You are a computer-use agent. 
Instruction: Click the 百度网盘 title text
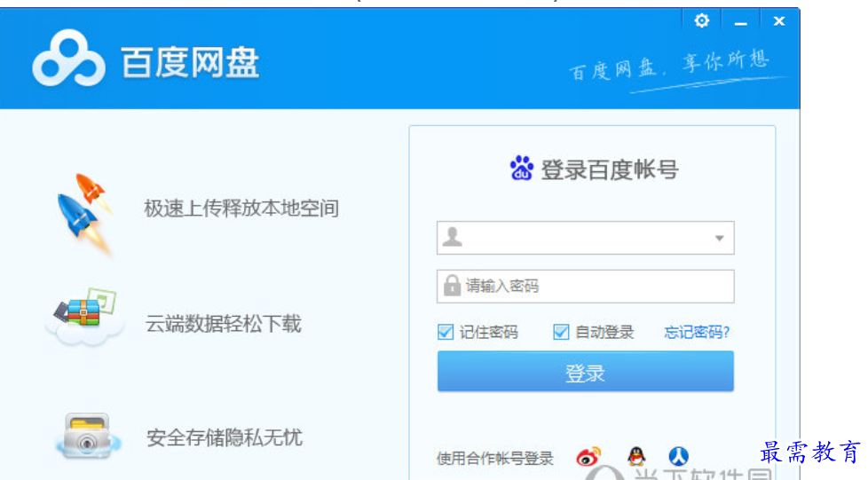coord(190,62)
